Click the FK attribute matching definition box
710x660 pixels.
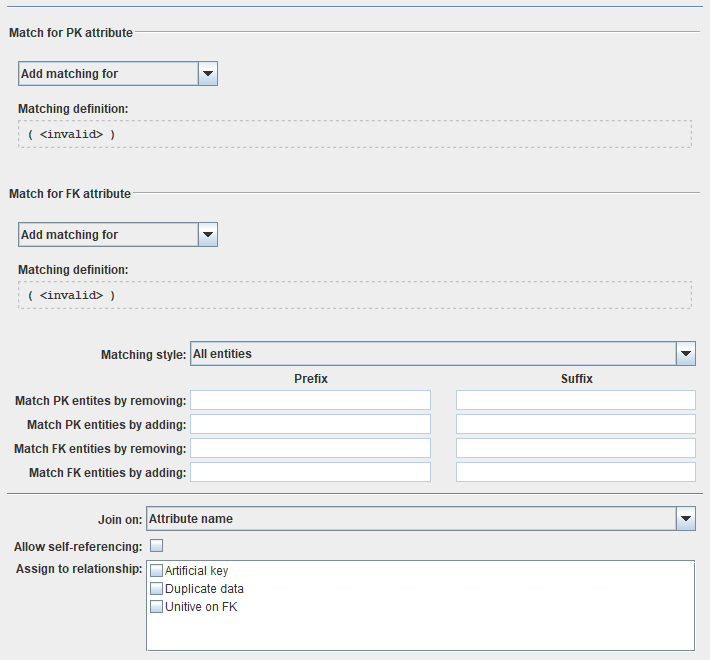pos(354,295)
